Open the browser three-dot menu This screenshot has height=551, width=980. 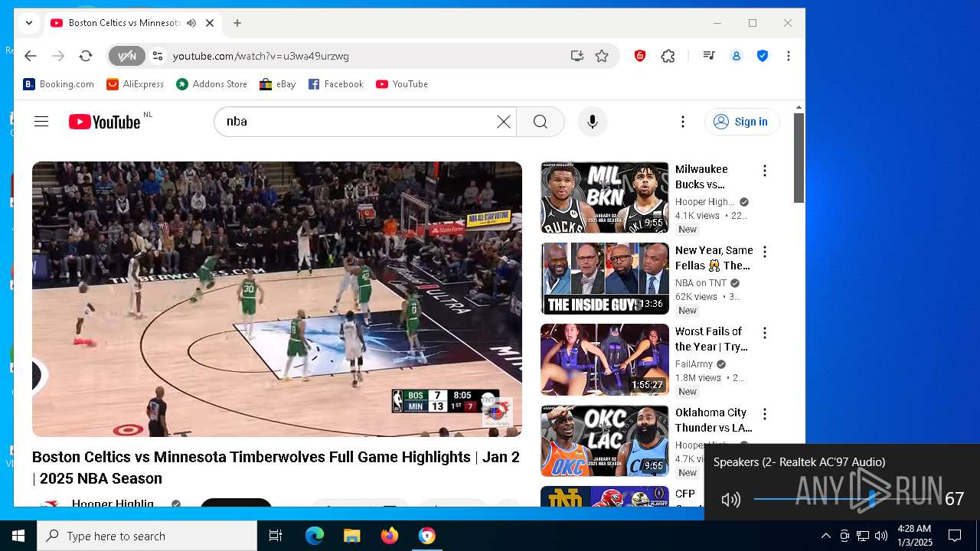click(789, 56)
